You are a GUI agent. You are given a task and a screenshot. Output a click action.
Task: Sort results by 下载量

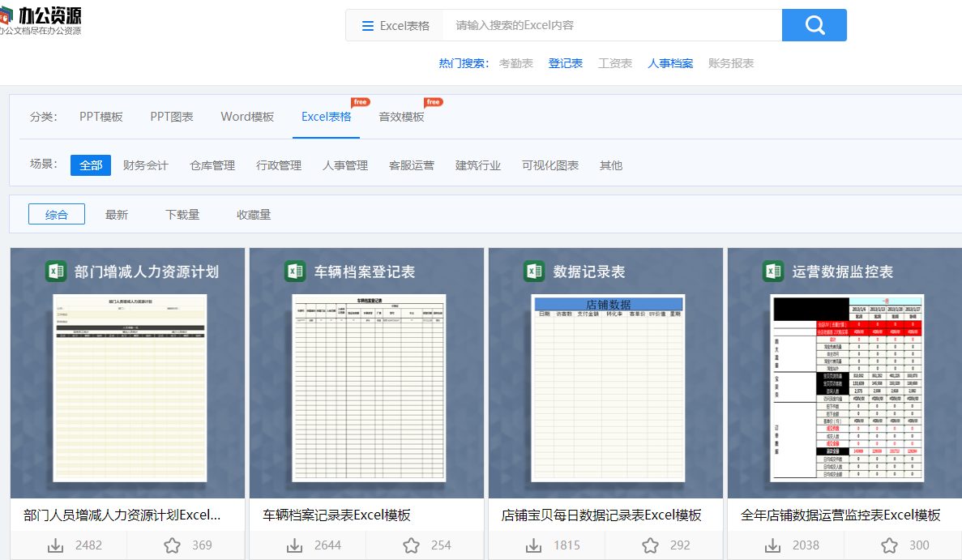point(182,214)
